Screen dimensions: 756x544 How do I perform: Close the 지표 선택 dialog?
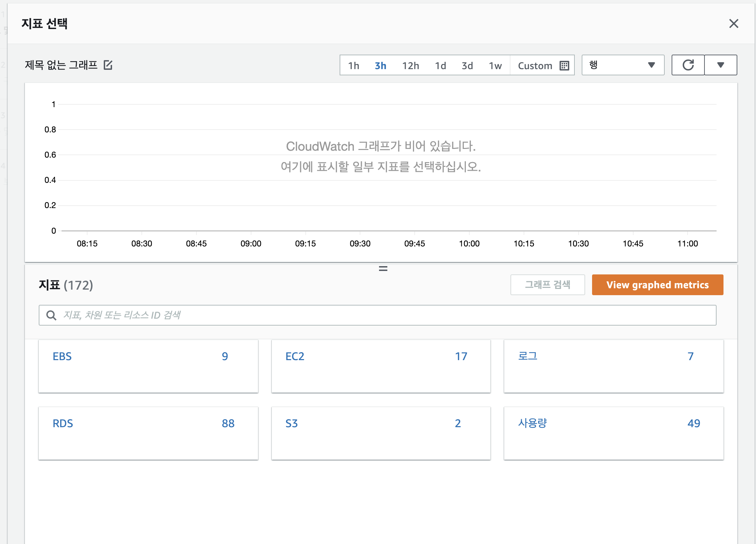pyautogui.click(x=734, y=24)
